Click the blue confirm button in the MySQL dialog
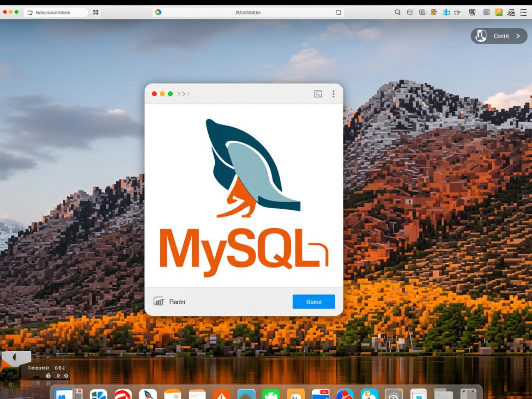Viewport: 532px width, 399px height. pos(314,302)
